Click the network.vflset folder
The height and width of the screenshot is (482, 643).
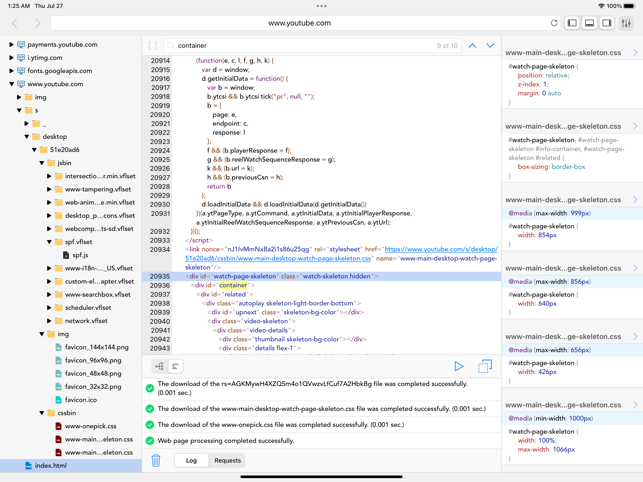82,321
